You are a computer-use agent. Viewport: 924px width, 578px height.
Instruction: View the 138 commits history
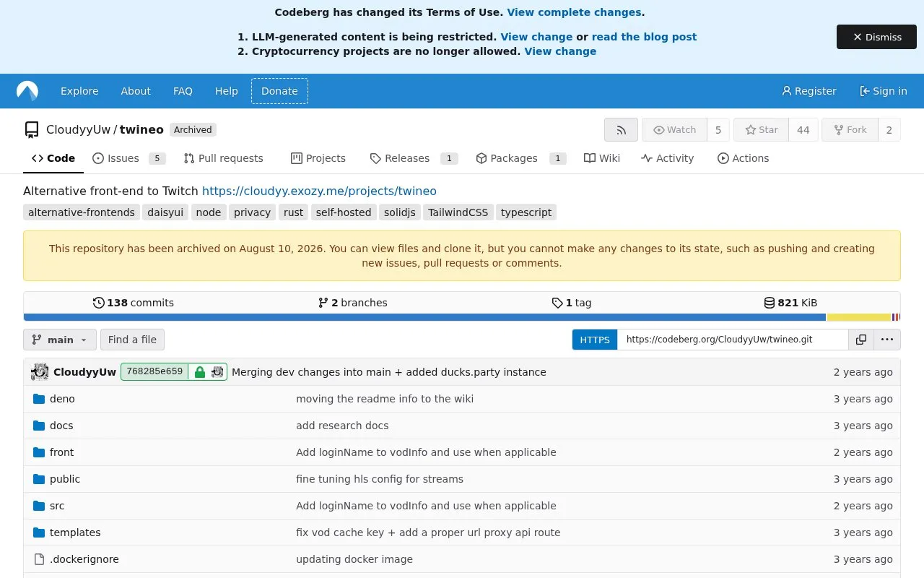[134, 303]
